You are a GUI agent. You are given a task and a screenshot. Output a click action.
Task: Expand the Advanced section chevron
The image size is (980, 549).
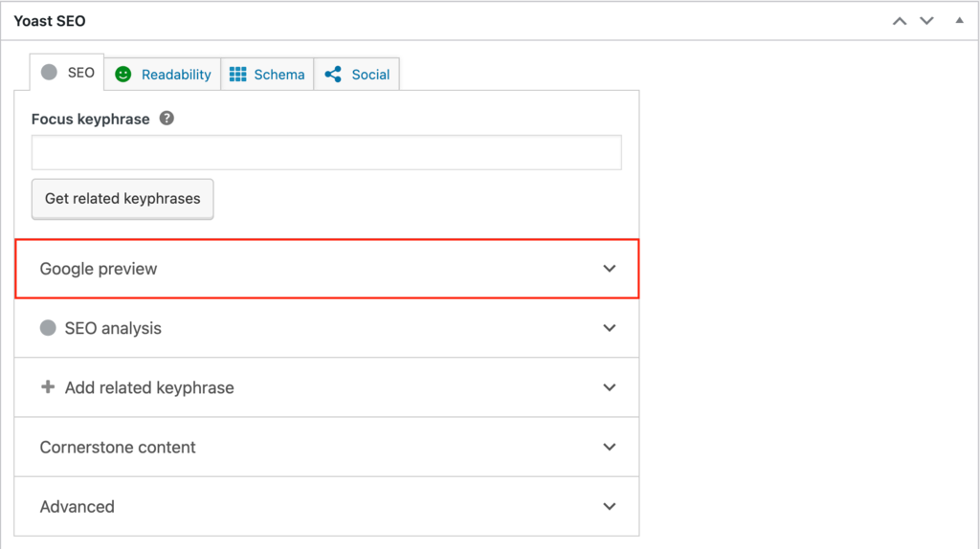pyautogui.click(x=610, y=506)
